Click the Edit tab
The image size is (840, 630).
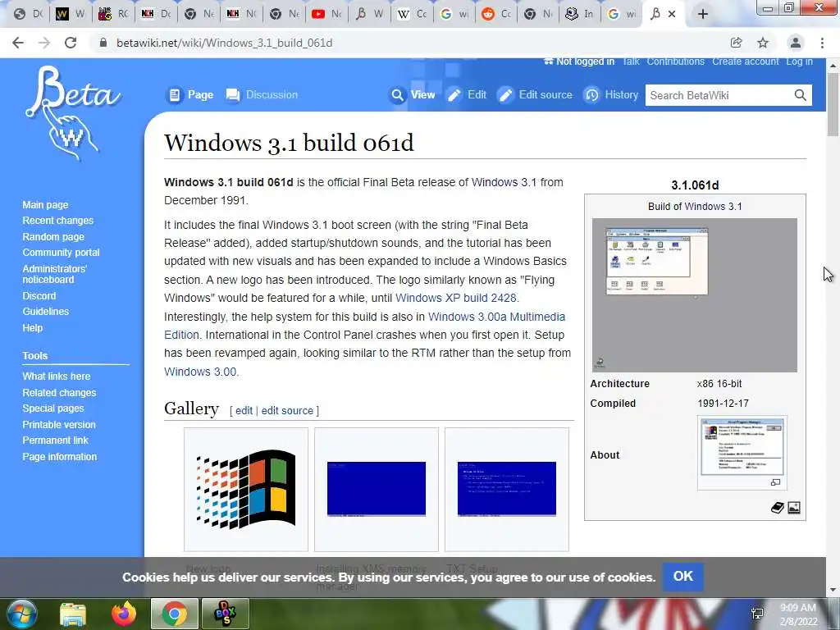pyautogui.click(x=467, y=95)
